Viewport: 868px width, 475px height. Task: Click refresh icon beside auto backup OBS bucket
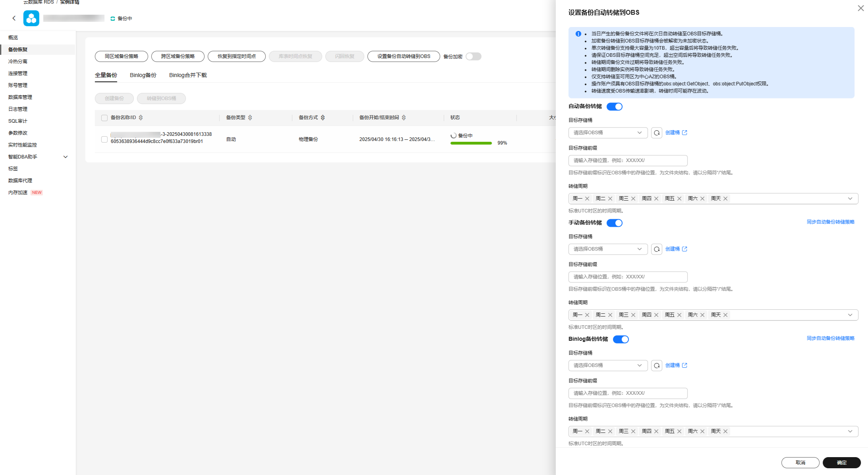(x=657, y=133)
